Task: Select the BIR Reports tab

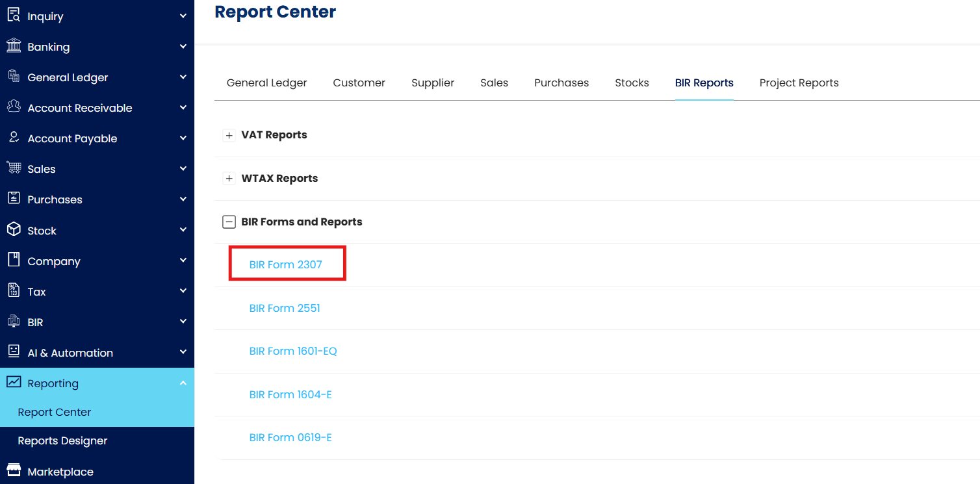Action: click(x=704, y=83)
